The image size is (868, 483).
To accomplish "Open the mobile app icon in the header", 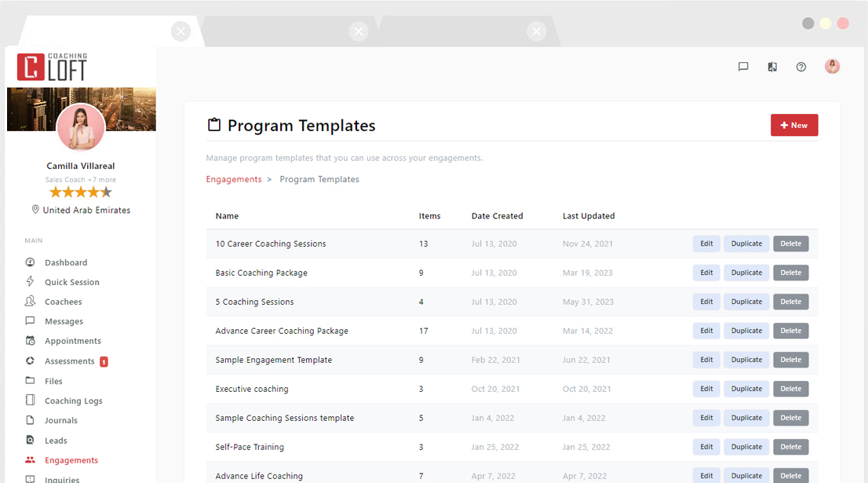I will [x=771, y=67].
